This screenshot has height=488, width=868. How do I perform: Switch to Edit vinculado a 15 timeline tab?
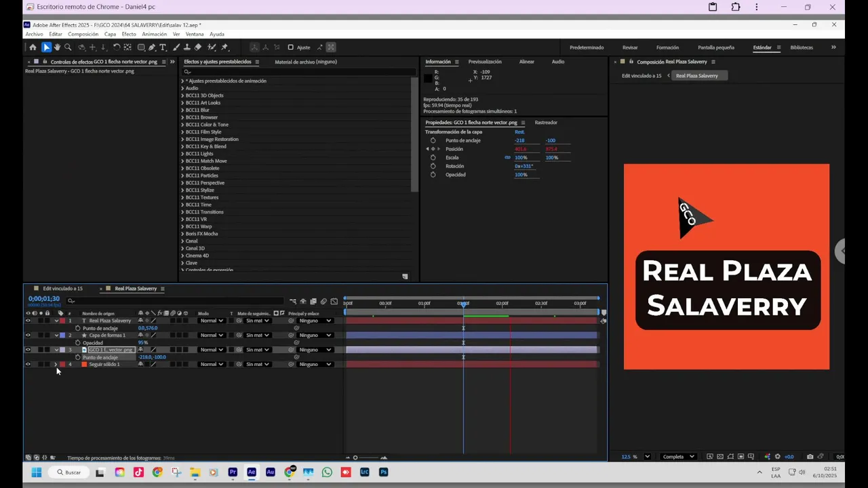[x=63, y=289]
